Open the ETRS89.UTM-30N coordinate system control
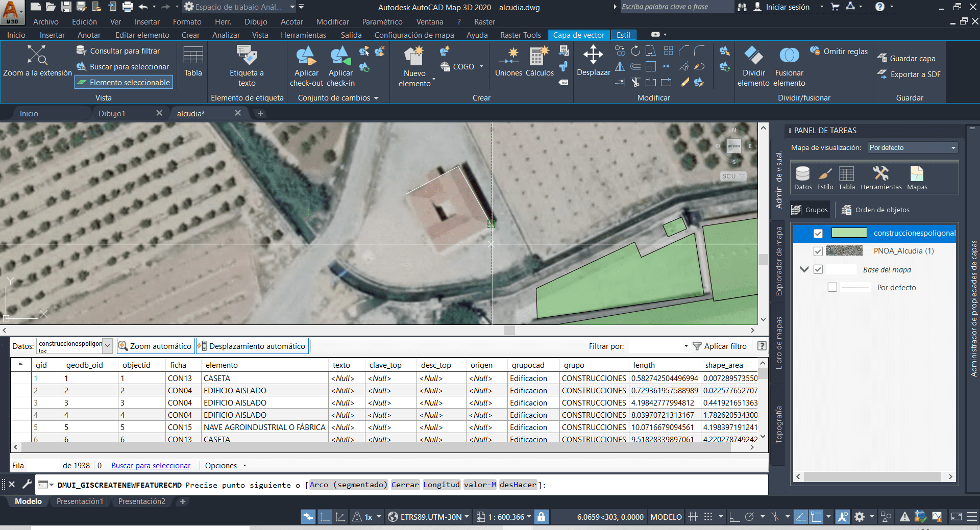980x530 pixels. pyautogui.click(x=428, y=516)
